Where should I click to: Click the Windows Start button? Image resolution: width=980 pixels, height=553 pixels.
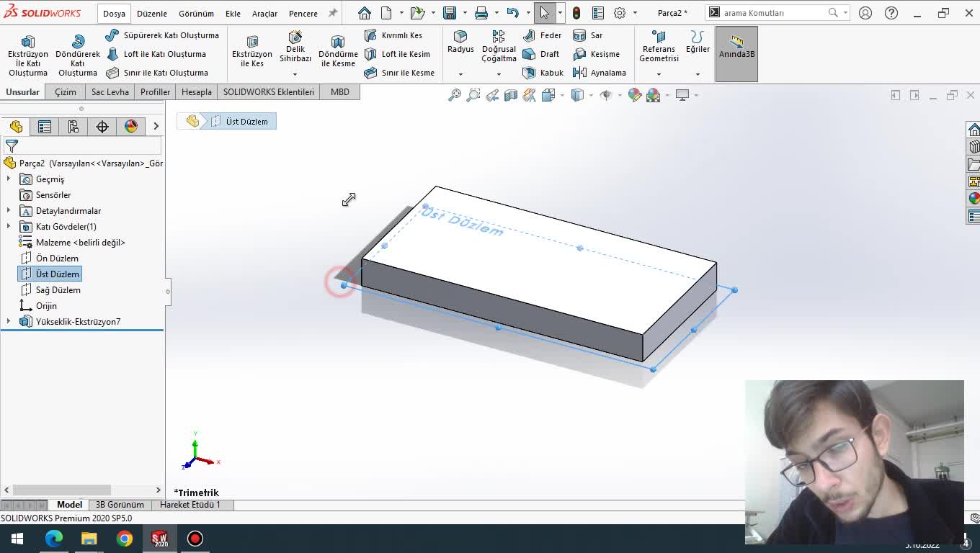coord(17,539)
